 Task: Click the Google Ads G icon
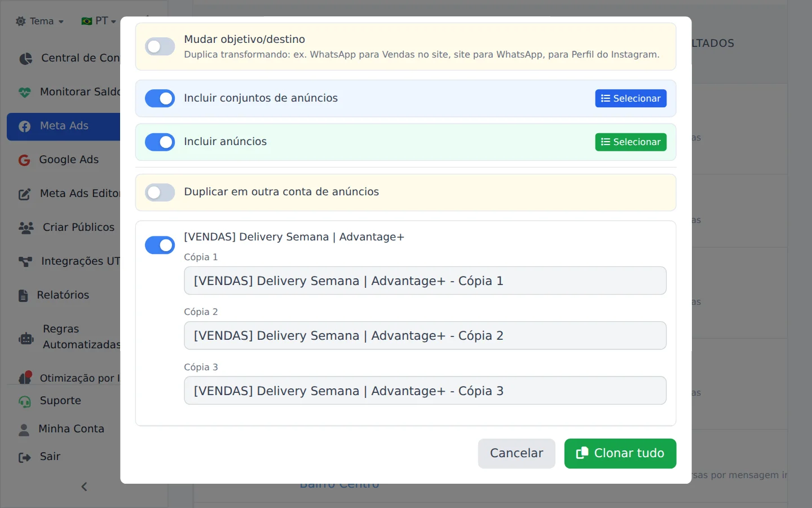[x=24, y=160]
